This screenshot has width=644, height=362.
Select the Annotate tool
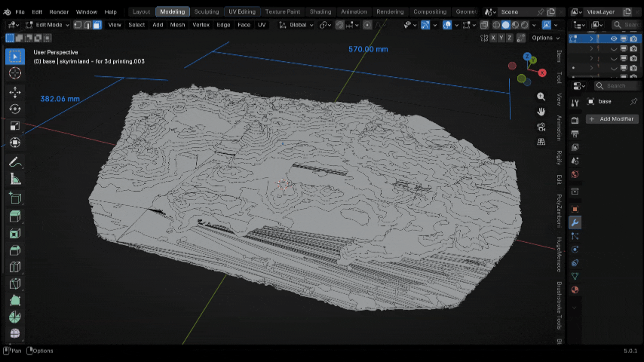pyautogui.click(x=15, y=162)
